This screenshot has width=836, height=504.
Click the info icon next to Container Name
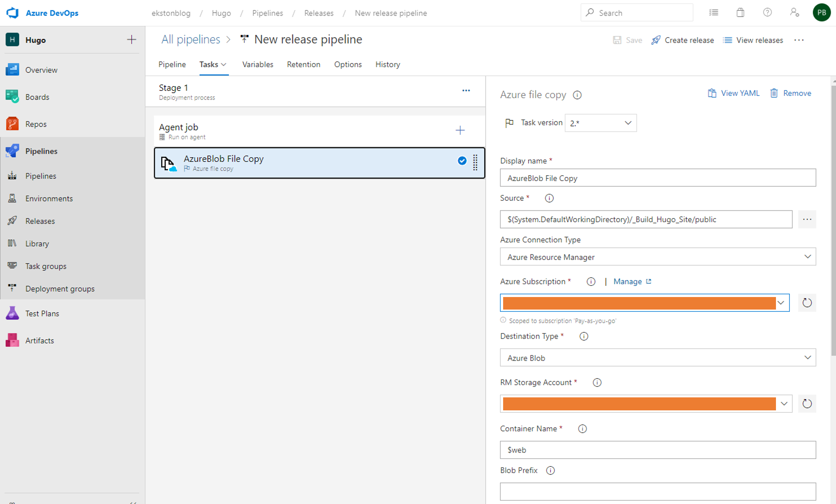582,429
